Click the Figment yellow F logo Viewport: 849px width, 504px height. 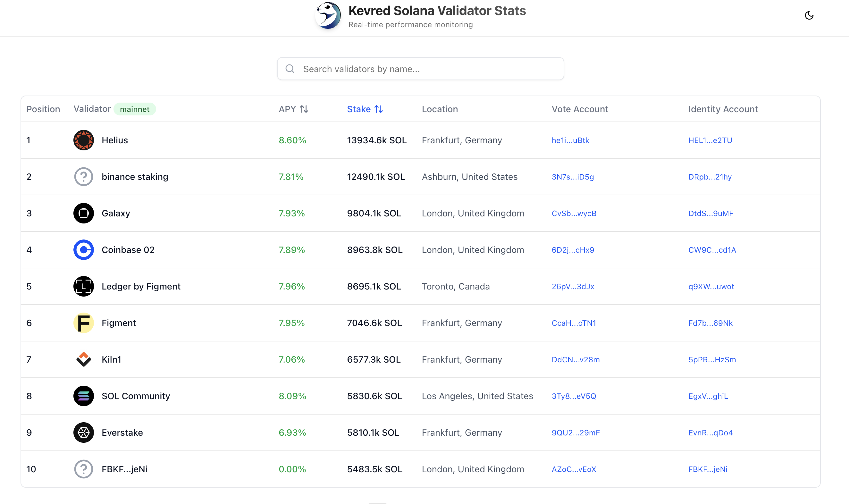tap(84, 323)
